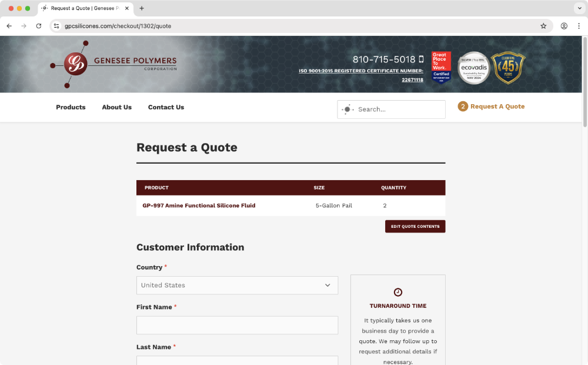The height and width of the screenshot is (365, 588).
Task: Click the Genesee Polymers logo
Action: [113, 64]
